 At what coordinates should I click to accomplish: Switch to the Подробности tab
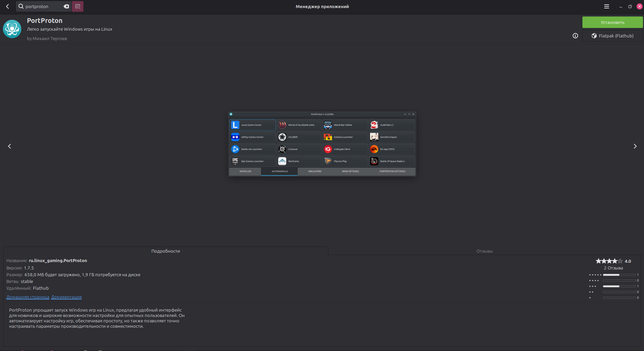pyautogui.click(x=166, y=251)
